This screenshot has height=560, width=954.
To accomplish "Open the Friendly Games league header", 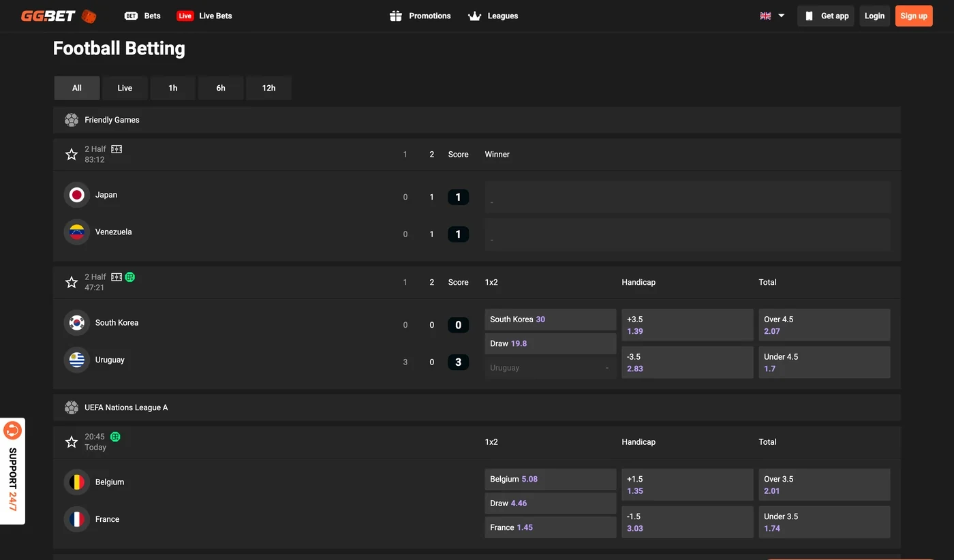I will click(x=477, y=120).
